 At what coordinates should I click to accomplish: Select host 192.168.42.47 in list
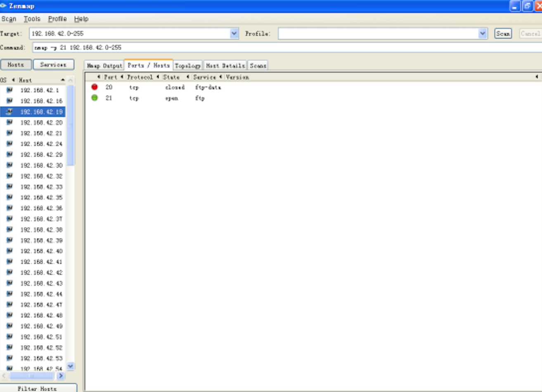[42, 305]
